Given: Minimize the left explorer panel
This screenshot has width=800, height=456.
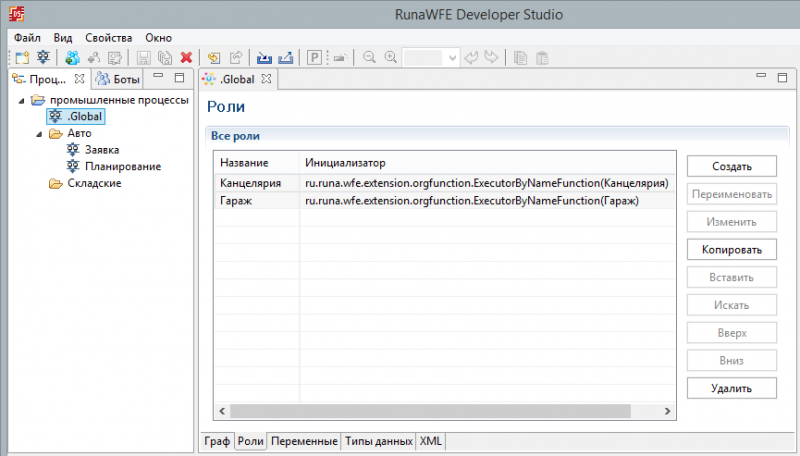Looking at the screenshot, I should point(158,76).
